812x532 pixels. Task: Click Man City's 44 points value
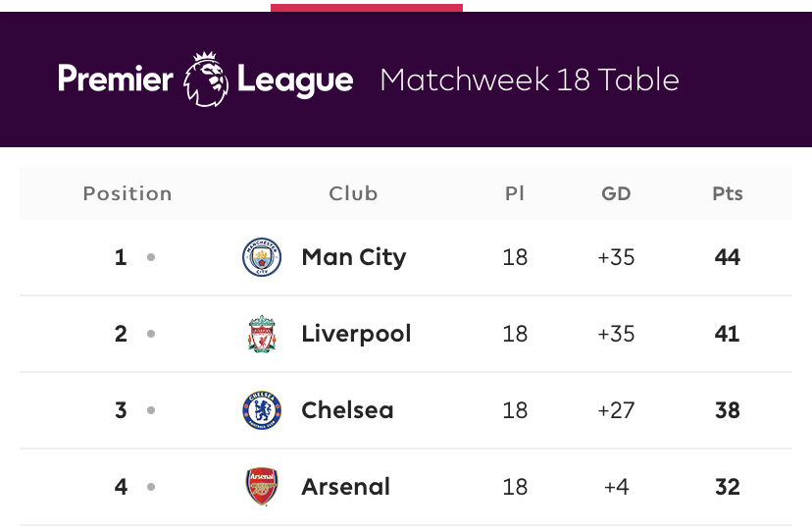click(728, 257)
